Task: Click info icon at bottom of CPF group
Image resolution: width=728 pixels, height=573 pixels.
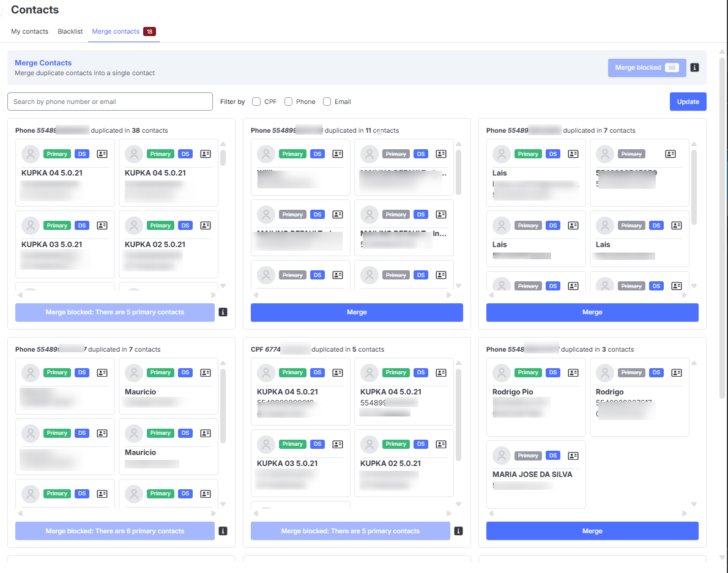Action: (458, 531)
